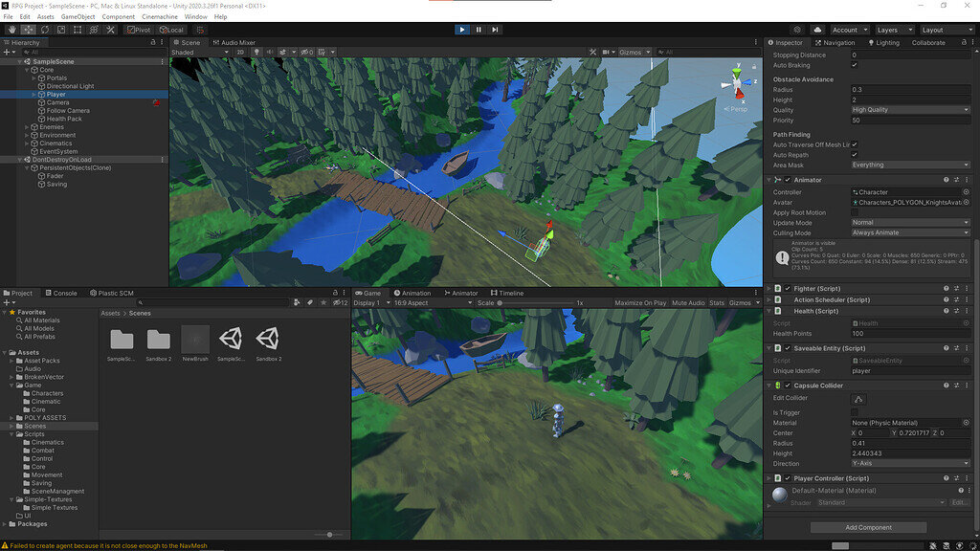Open the Culling Mode dropdown
Image resolution: width=980 pixels, height=551 pixels.
point(910,232)
